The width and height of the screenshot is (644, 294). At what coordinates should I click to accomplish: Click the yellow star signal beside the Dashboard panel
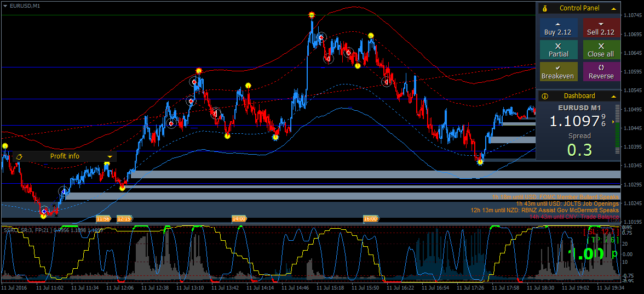point(480,162)
